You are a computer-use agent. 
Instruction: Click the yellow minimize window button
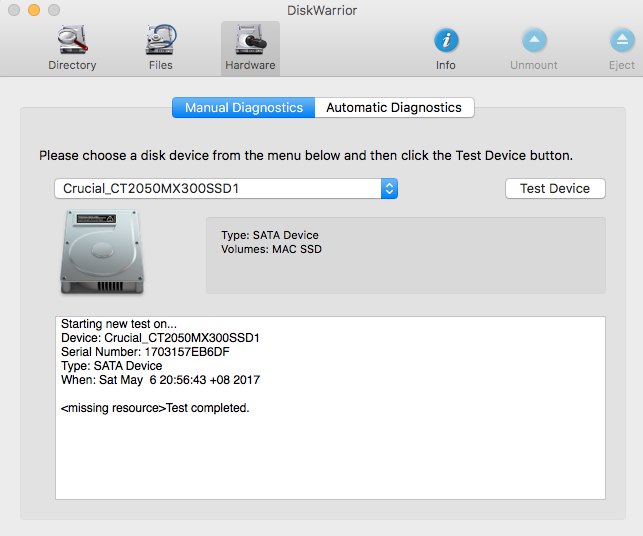(34, 10)
